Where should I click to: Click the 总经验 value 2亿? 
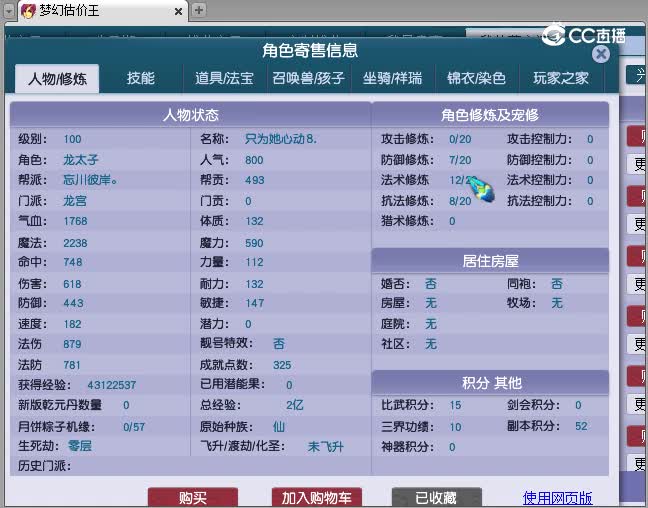[x=295, y=405]
